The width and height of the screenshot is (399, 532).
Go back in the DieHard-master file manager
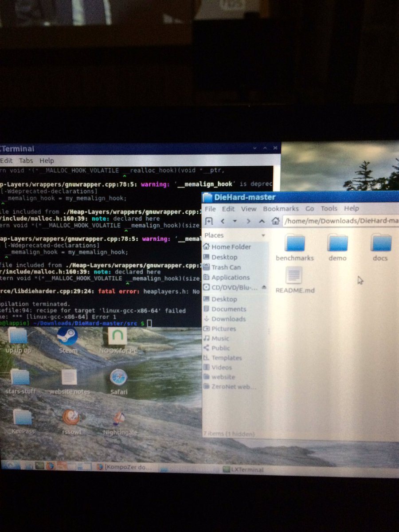click(x=223, y=221)
